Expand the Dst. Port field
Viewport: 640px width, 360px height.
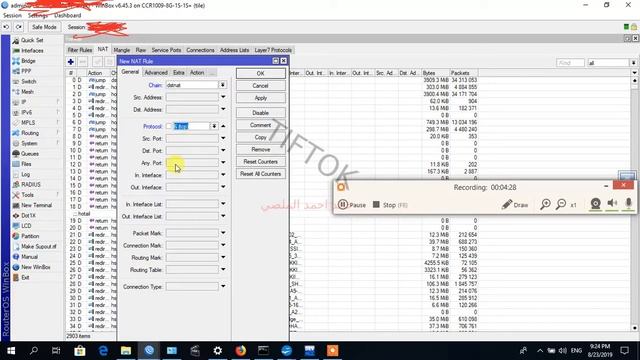[x=223, y=150]
